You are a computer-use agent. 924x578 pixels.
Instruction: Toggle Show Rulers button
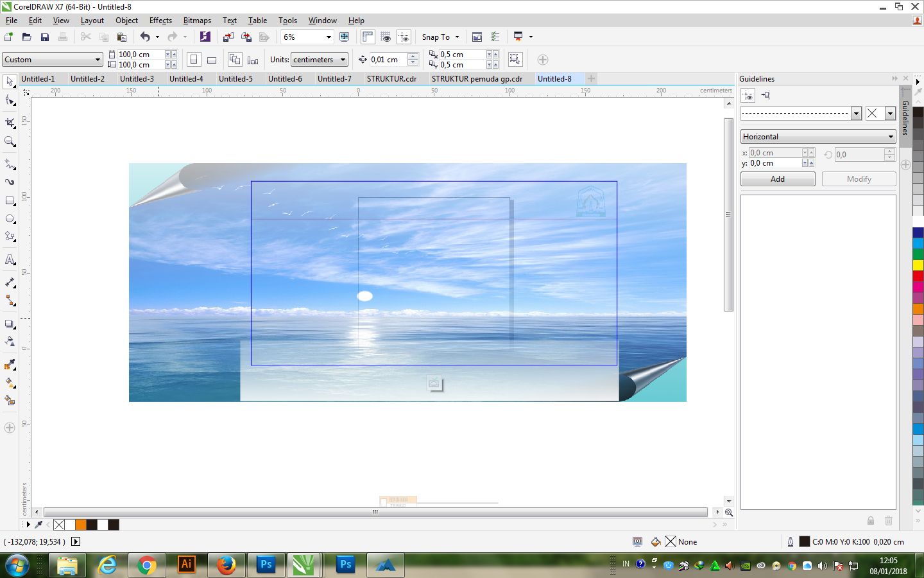click(368, 37)
